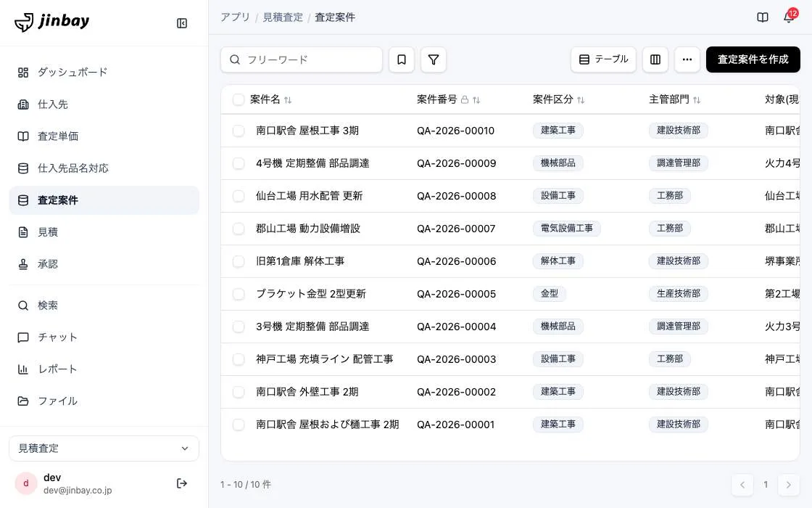
Task: Click アプリ in the breadcrumb
Action: tap(235, 17)
